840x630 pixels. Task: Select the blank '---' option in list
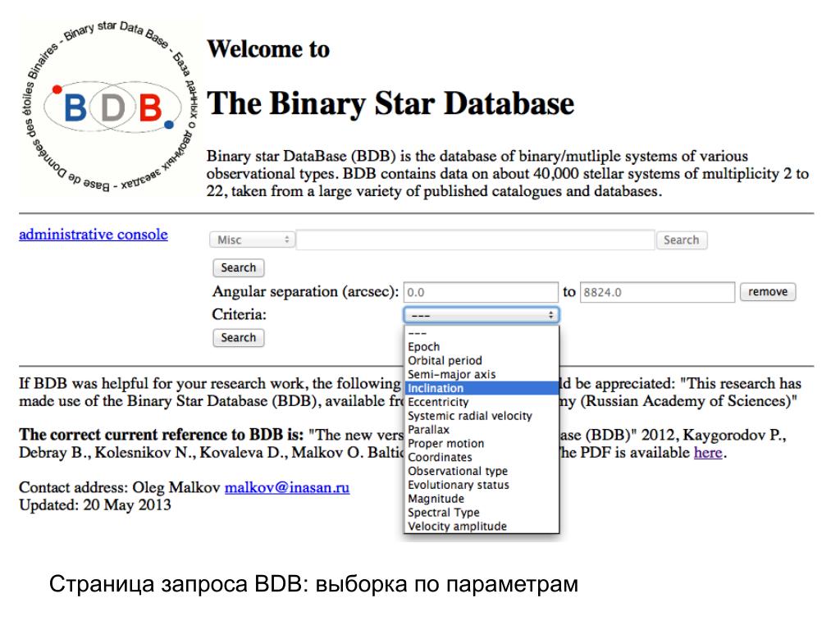tap(481, 333)
